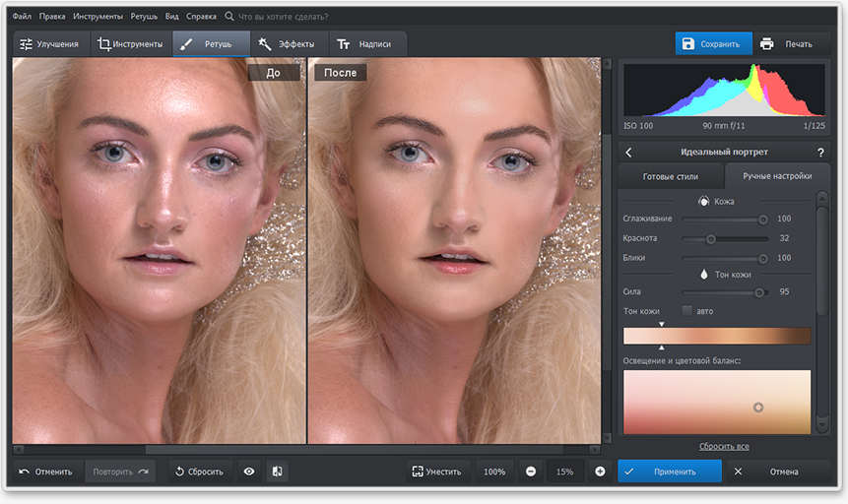
Task: Pick a tone on the skin tone gradient
Action: (x=717, y=336)
